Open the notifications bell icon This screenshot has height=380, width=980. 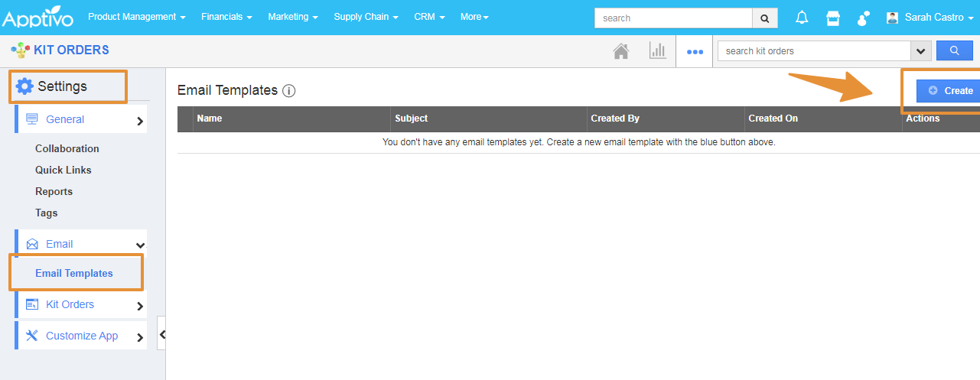click(x=802, y=17)
